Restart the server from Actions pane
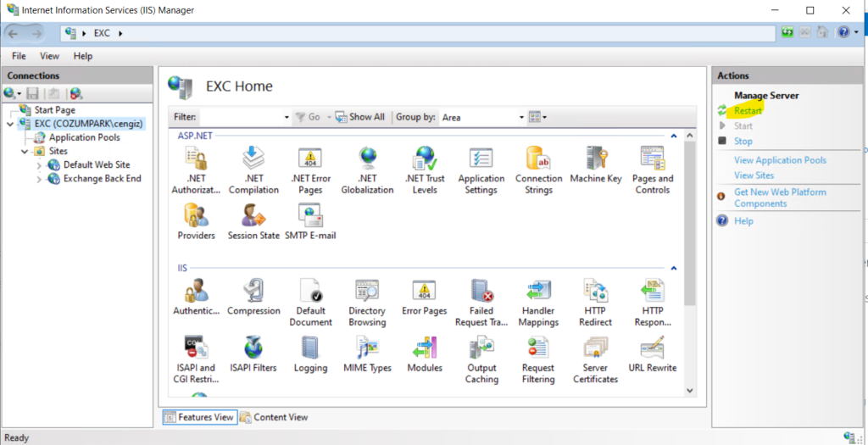The height and width of the screenshot is (445, 868). [x=748, y=111]
